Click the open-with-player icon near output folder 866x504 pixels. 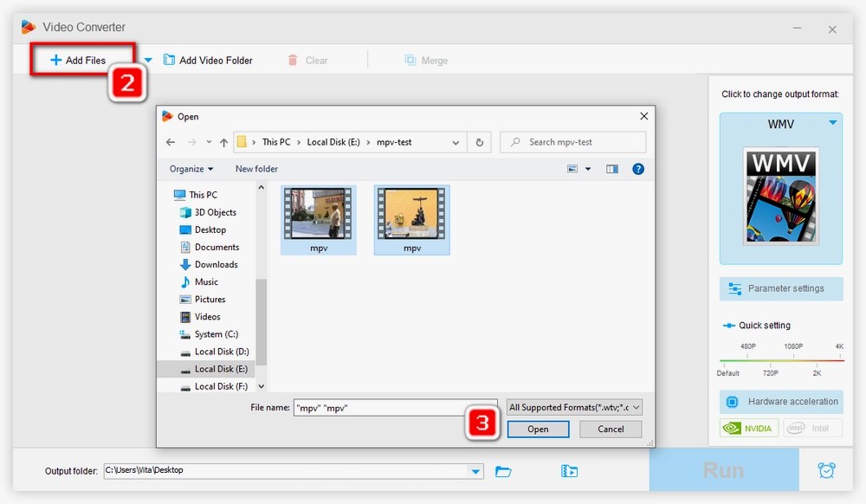[569, 471]
